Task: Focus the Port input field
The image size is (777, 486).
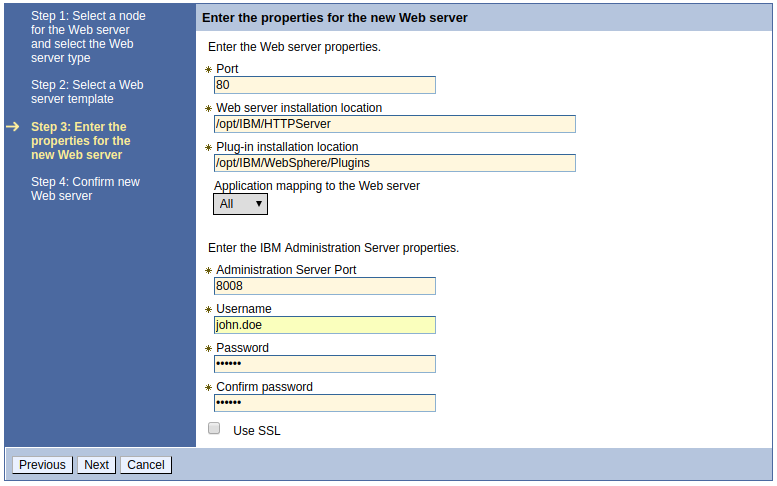Action: pyautogui.click(x=325, y=85)
